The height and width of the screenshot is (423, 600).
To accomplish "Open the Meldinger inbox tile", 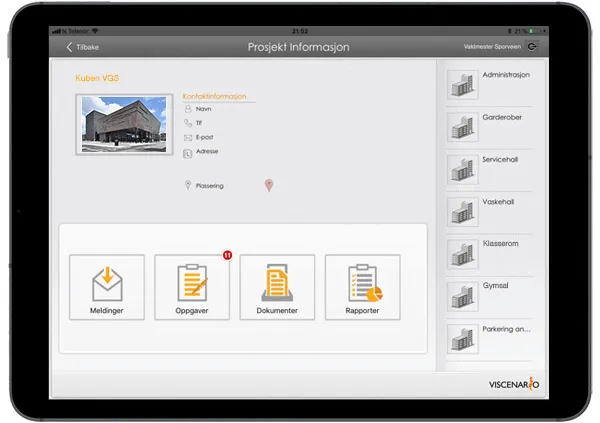I will (x=107, y=287).
